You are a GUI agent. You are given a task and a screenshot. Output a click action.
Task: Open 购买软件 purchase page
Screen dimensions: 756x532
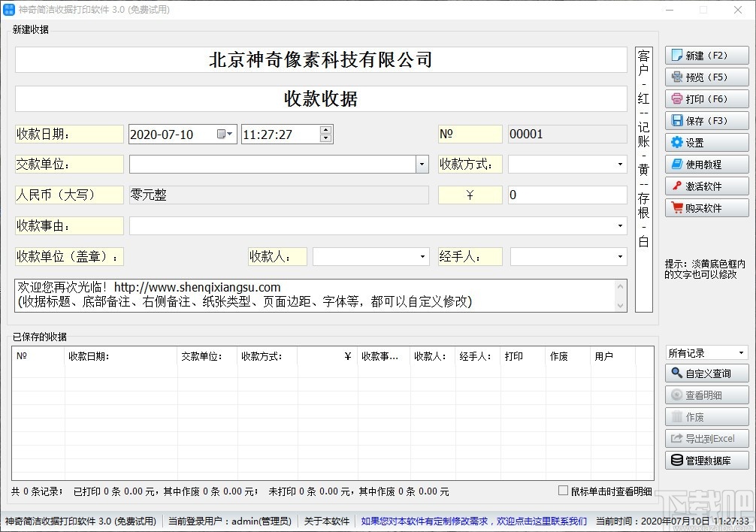pyautogui.click(x=706, y=207)
